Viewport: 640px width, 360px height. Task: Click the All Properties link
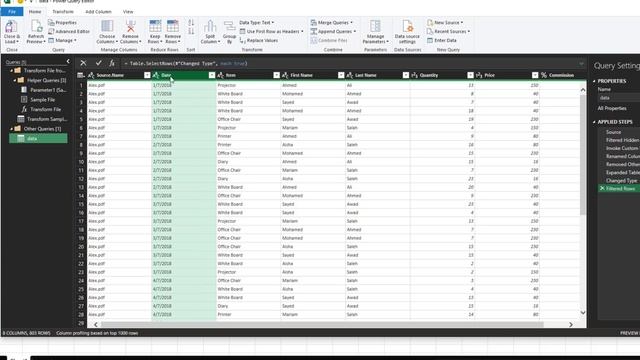(x=612, y=108)
